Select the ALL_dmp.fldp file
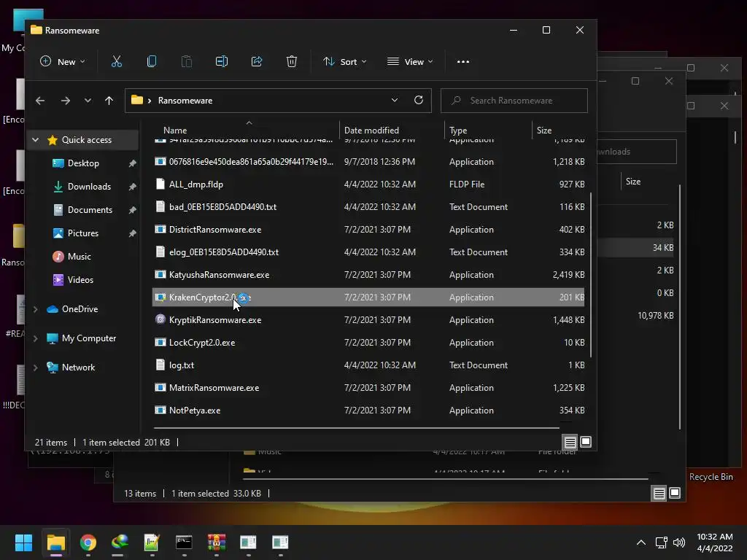 click(368, 184)
